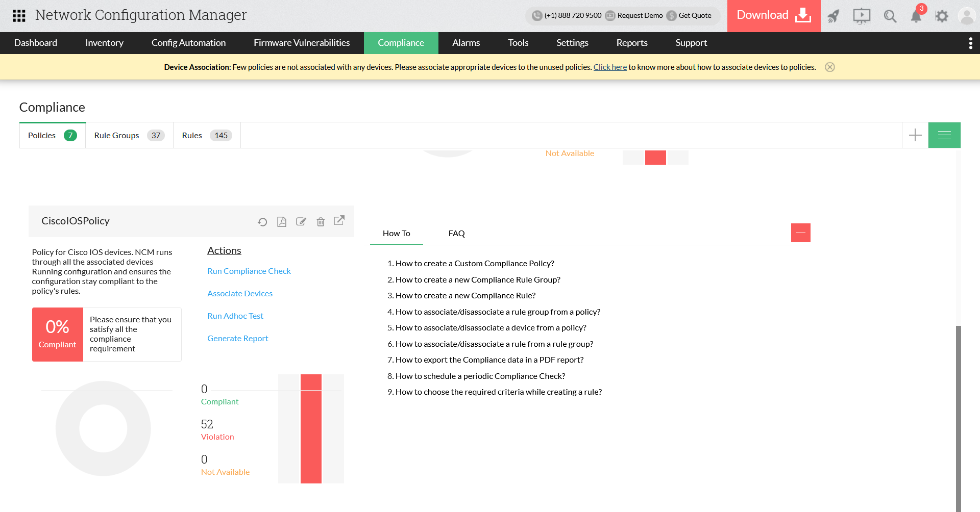The height and width of the screenshot is (512, 980).
Task: Open the demo video presentation icon
Action: coord(862,16)
